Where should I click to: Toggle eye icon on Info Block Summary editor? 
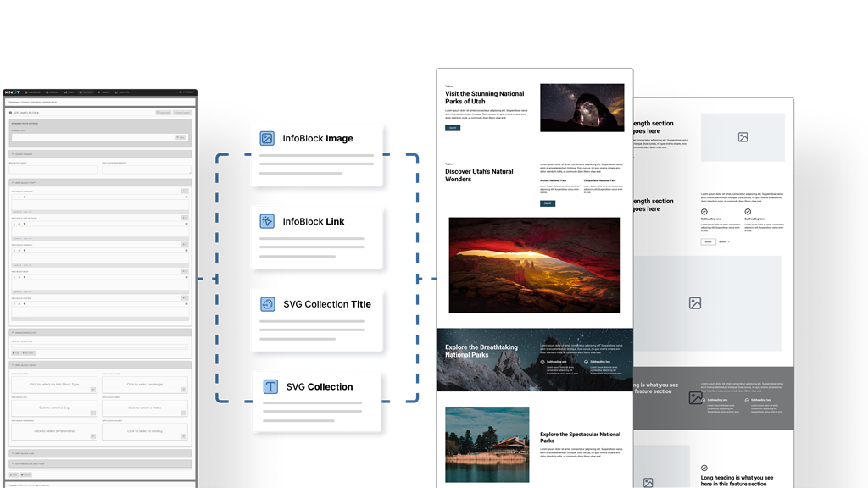tap(186, 250)
